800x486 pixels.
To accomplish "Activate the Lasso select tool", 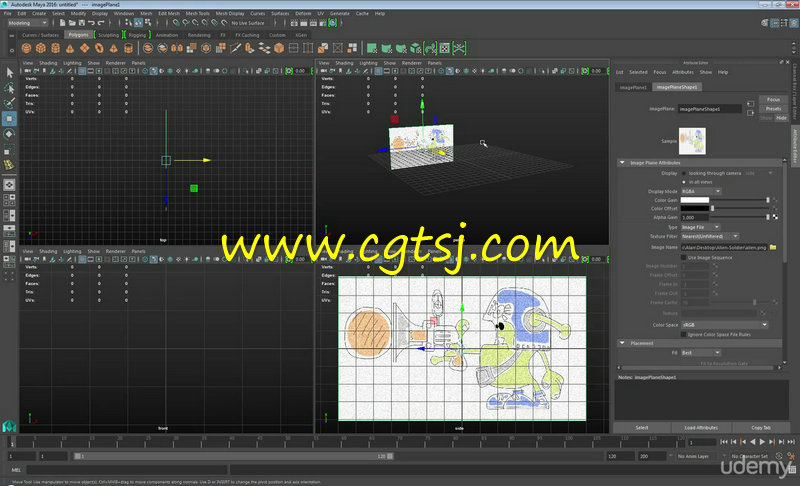I will pos(9,88).
